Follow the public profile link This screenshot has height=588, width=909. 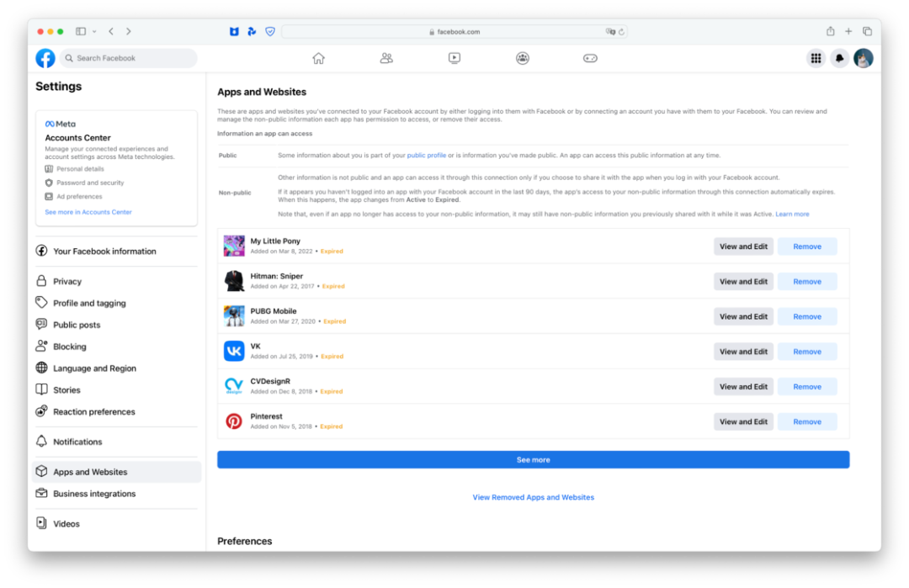pyautogui.click(x=426, y=156)
